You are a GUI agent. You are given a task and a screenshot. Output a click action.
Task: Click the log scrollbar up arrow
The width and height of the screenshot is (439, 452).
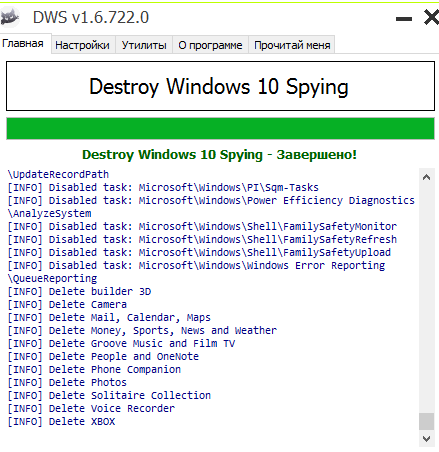[x=426, y=177]
